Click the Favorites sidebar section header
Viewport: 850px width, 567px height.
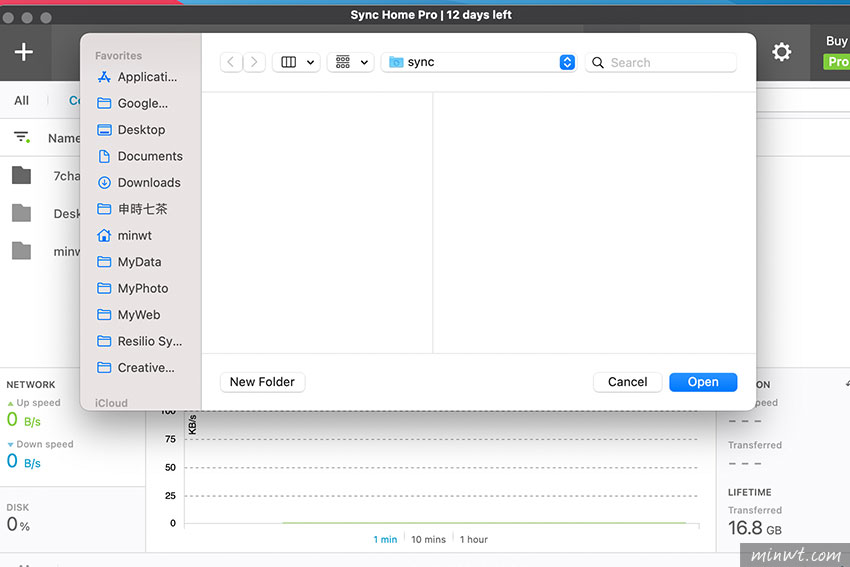[x=118, y=56]
